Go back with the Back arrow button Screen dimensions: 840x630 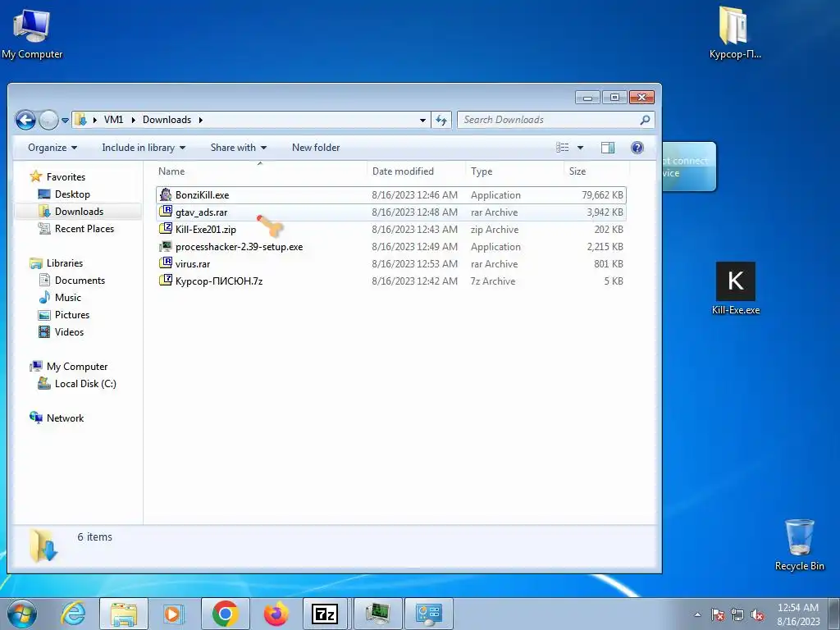tap(25, 120)
